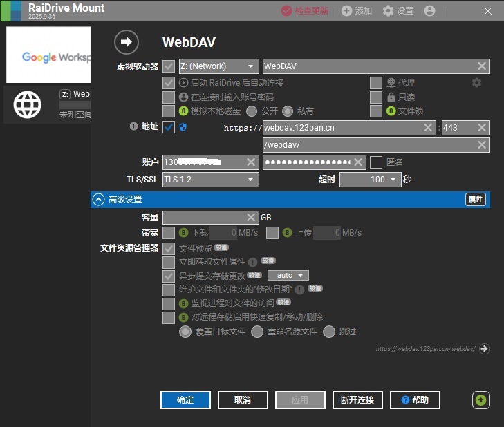The image size is (504, 427).
Task: Enable the read-only checkbox
Action: 375,97
